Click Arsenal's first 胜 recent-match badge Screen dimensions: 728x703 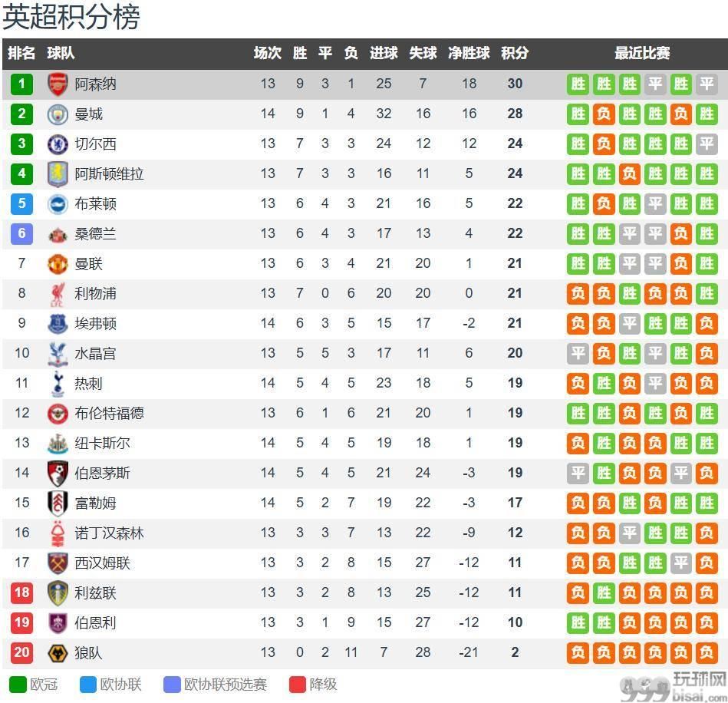point(578,84)
